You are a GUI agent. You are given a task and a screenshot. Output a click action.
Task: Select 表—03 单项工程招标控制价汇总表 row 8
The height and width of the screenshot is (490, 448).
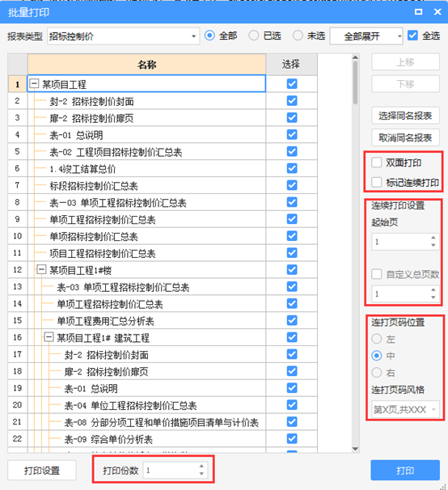pos(146,202)
